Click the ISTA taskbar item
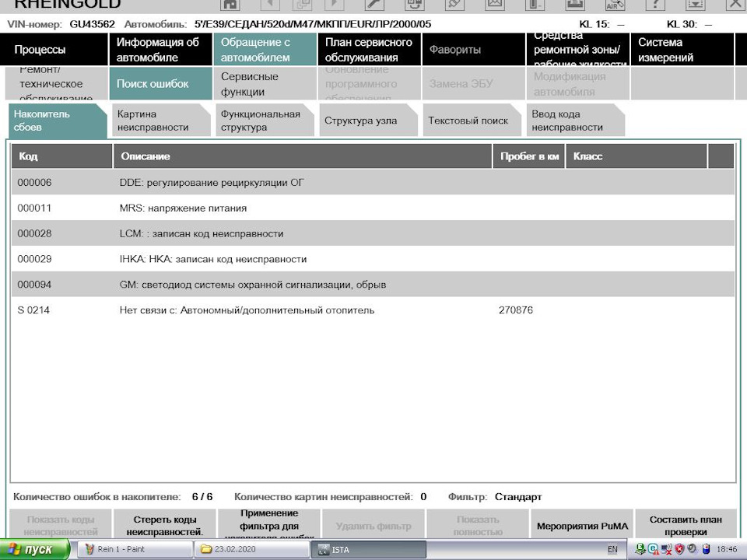Viewport: 747px width, 560px height. coord(369,550)
